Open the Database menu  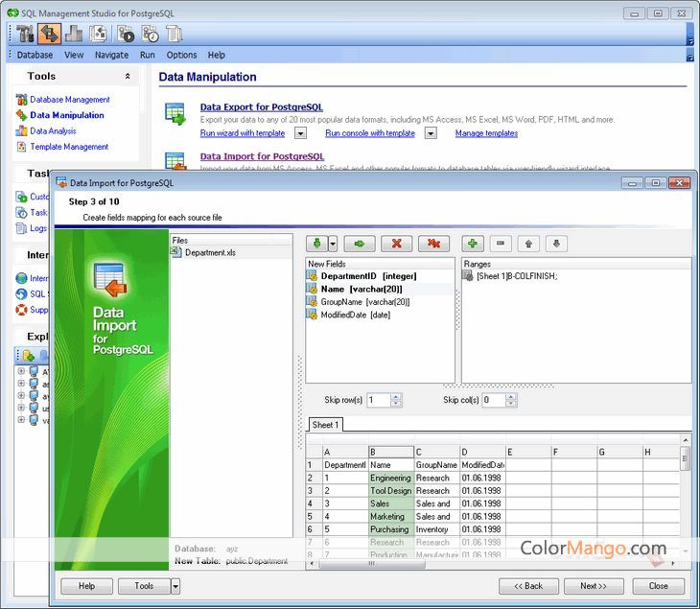(35, 55)
